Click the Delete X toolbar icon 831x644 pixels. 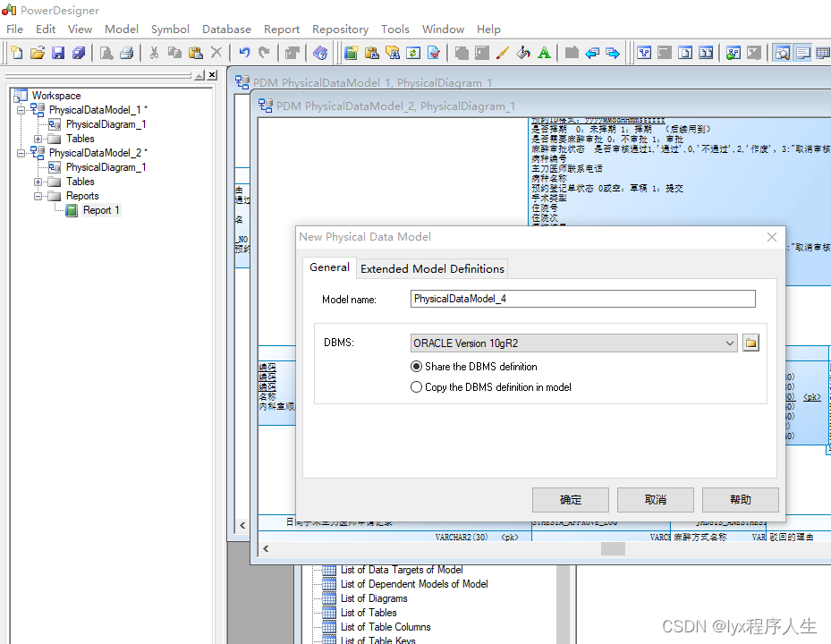[216, 53]
